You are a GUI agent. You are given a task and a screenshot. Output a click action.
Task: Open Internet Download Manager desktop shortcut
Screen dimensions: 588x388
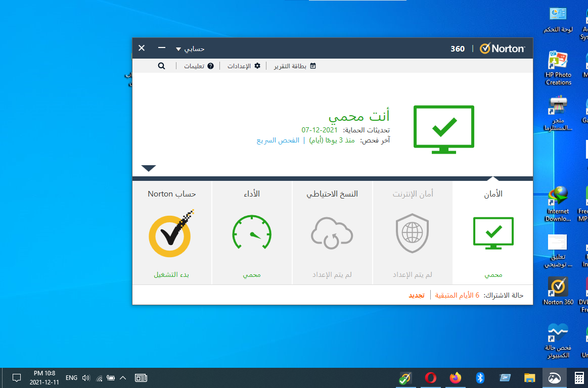click(x=558, y=204)
